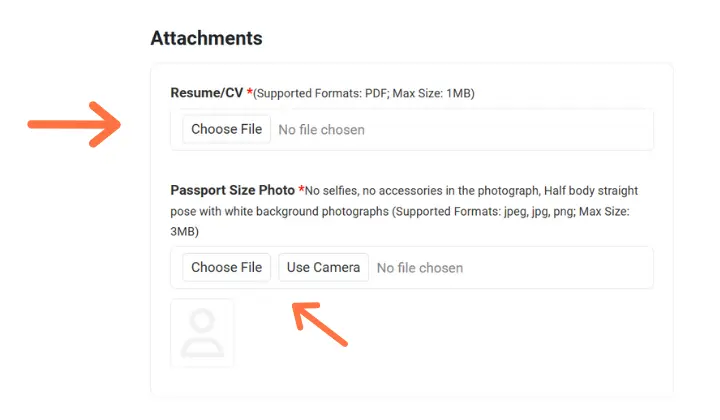
Task: Select the placeholder profile avatar thumbnail
Action: (202, 333)
